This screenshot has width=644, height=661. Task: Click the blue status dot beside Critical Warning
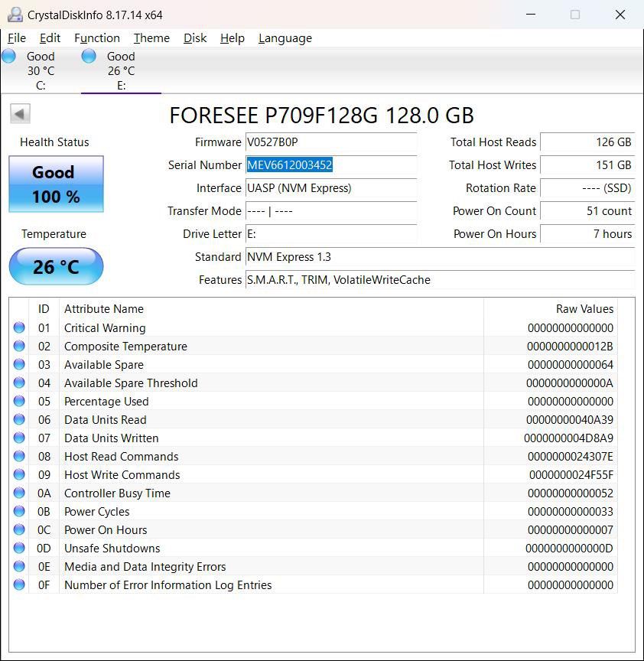[x=18, y=328]
